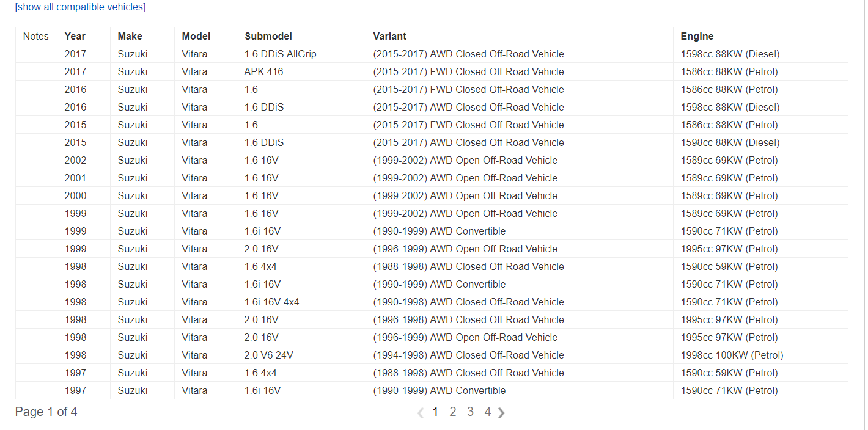Click the Year column header
Viewport: 868px width, 430px height.
[75, 37]
